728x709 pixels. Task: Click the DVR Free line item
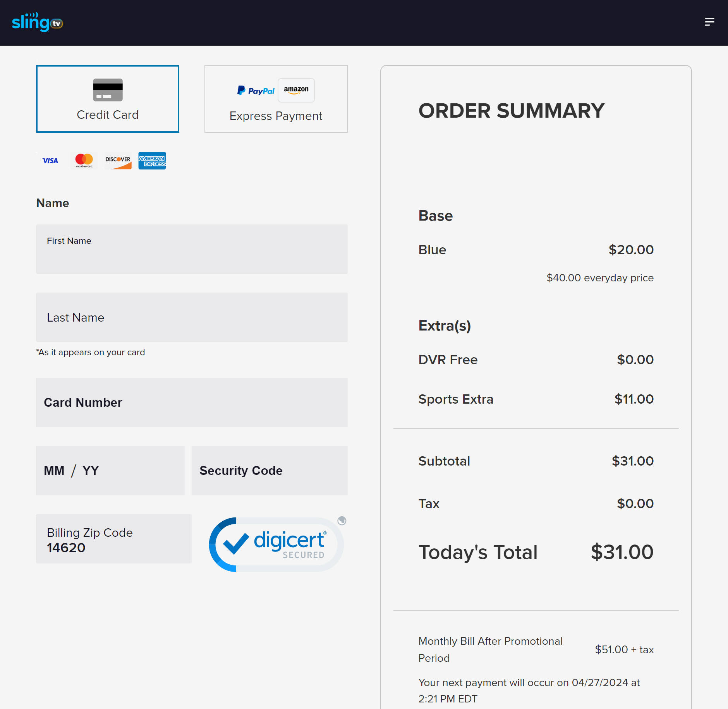click(536, 360)
